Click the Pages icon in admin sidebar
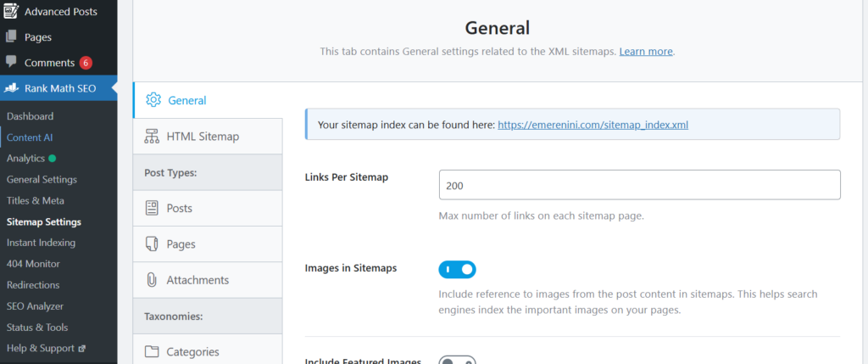 pos(10,37)
